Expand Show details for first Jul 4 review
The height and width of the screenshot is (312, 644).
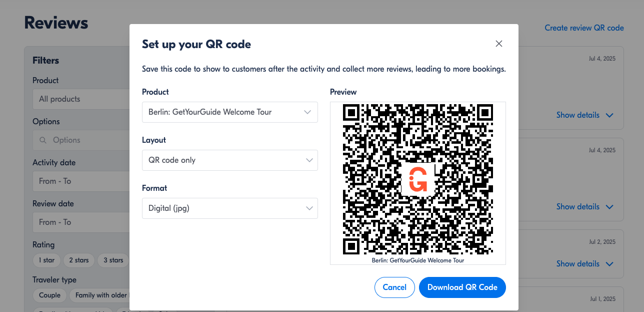(584, 115)
